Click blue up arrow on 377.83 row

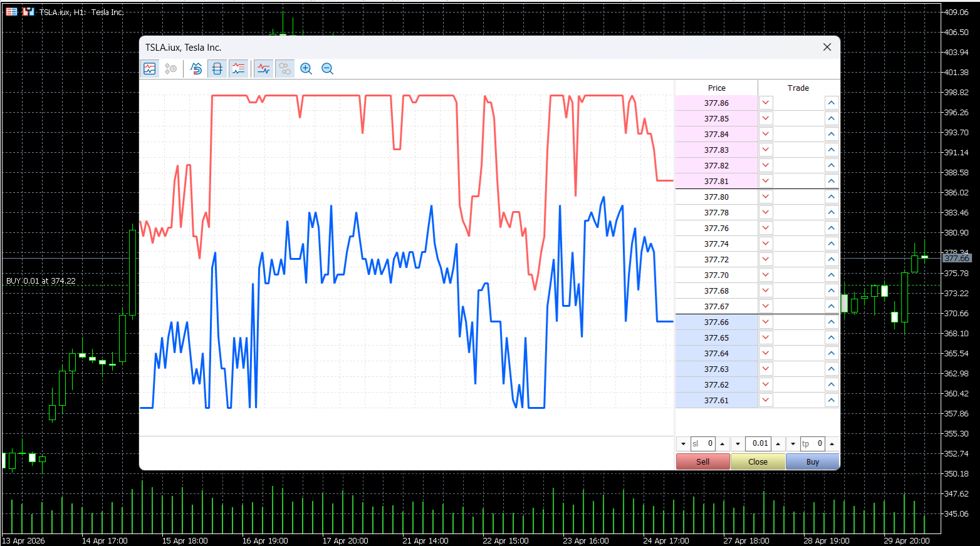[831, 150]
